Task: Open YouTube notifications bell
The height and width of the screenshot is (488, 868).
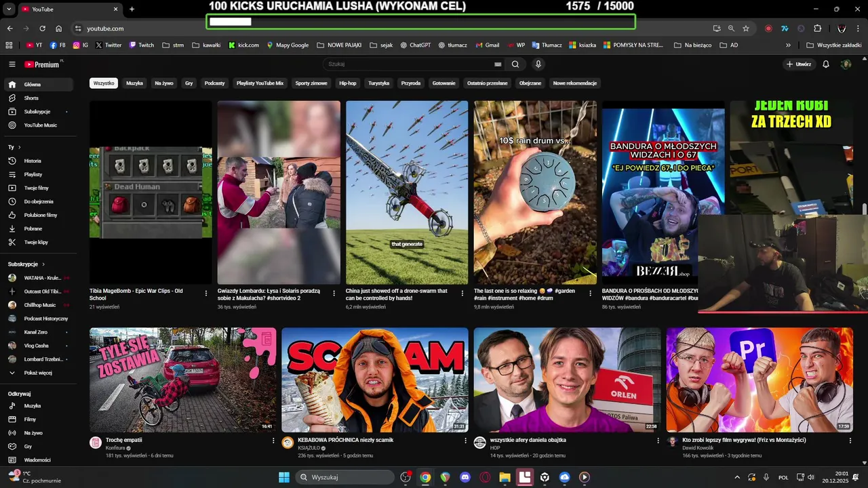Action: tap(826, 64)
